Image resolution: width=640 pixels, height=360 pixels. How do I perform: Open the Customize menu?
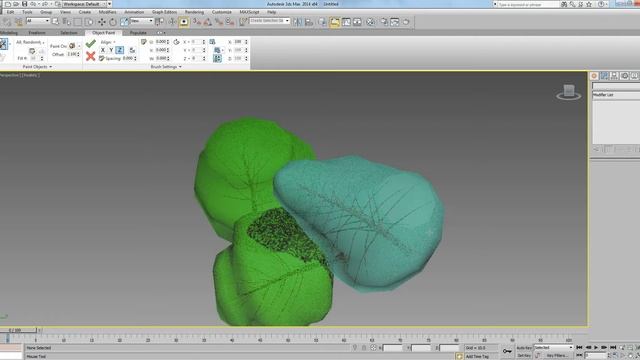click(222, 12)
